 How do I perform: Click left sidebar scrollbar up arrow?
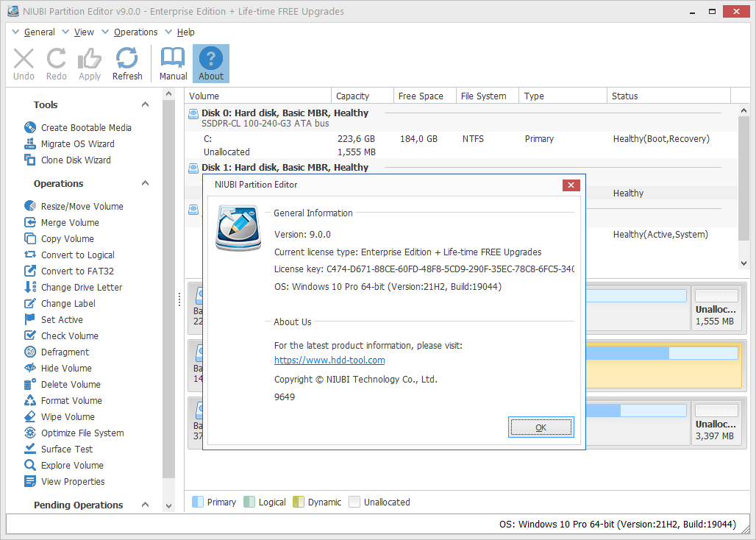tap(168, 93)
